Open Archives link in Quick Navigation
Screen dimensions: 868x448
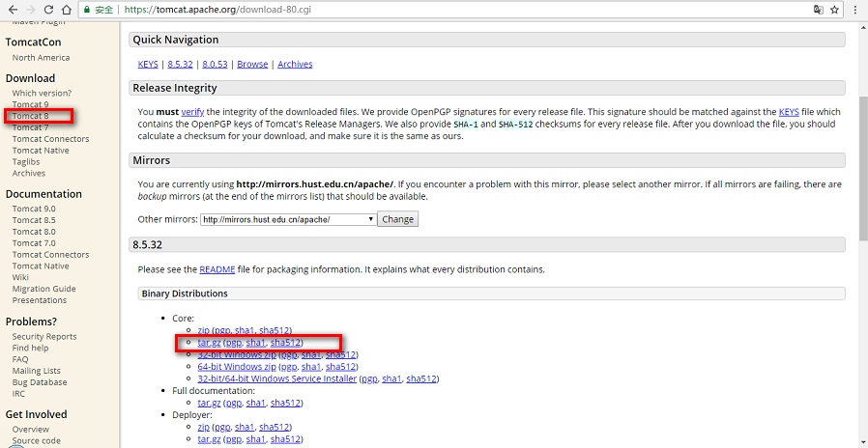click(x=295, y=64)
